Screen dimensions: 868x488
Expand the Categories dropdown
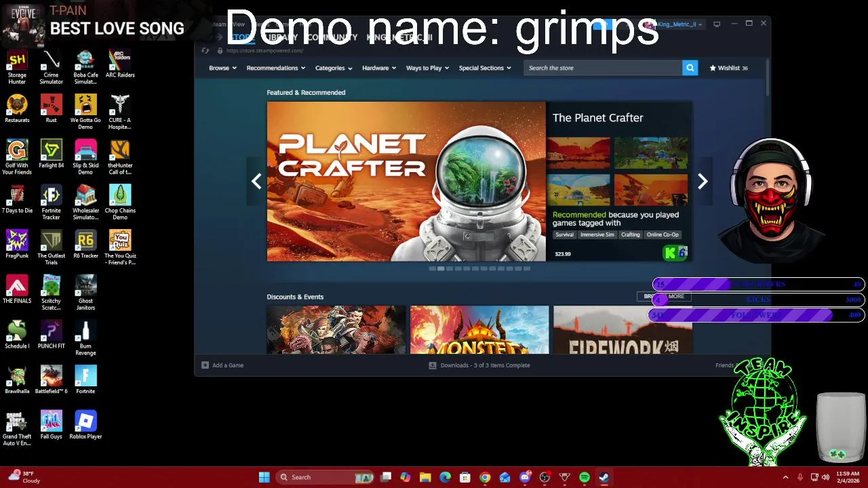333,68
